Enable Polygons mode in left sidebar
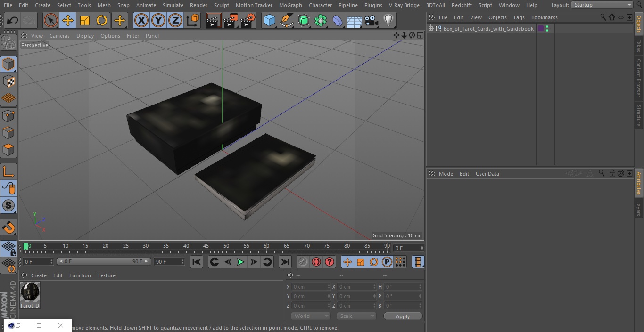 (8, 150)
